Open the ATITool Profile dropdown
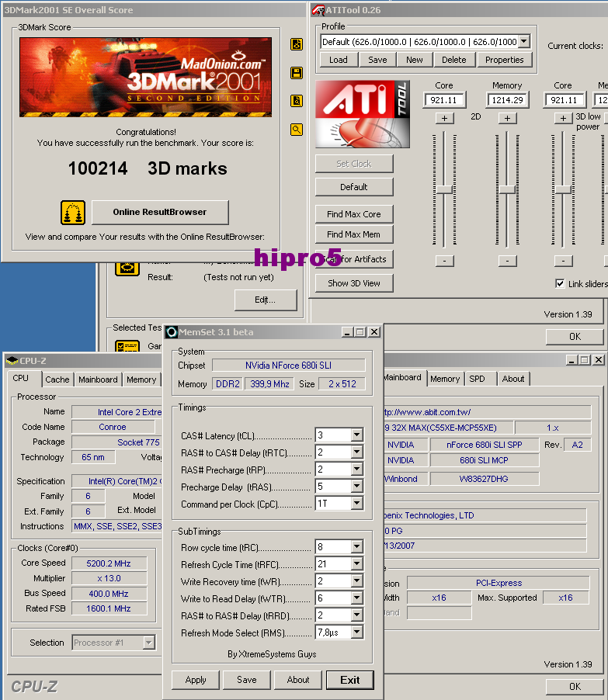Image resolution: width=608 pixels, height=700 pixels. (x=524, y=41)
